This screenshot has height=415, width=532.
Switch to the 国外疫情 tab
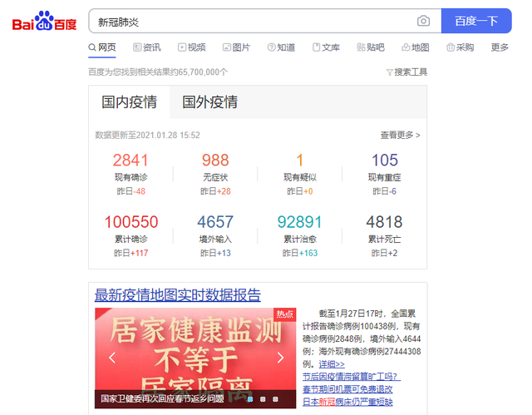209,102
